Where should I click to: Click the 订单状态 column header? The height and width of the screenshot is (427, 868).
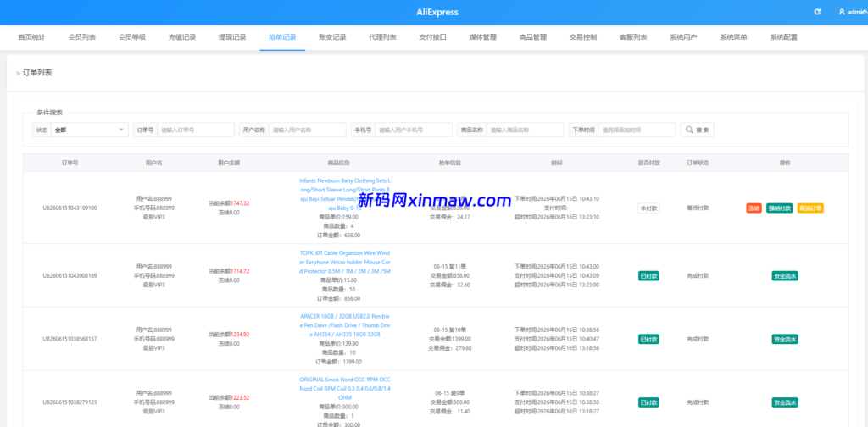[698, 164]
